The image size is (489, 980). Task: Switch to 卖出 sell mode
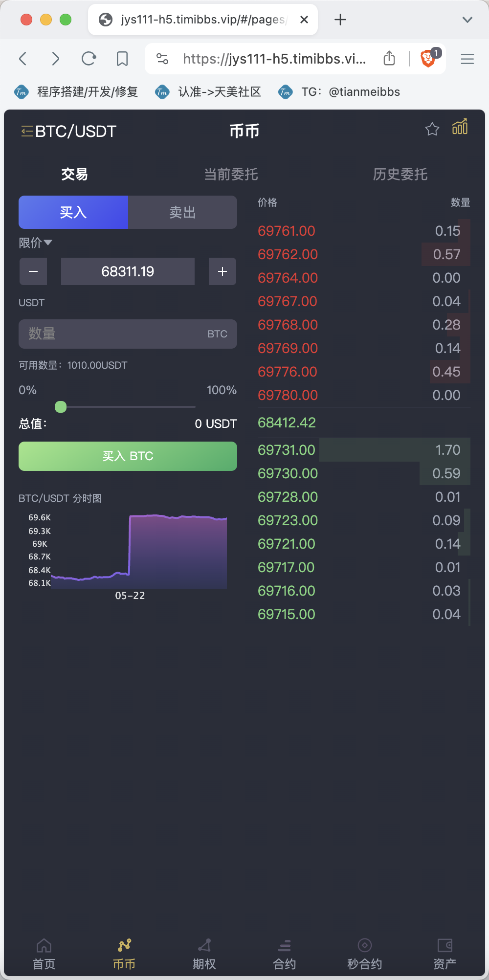182,212
